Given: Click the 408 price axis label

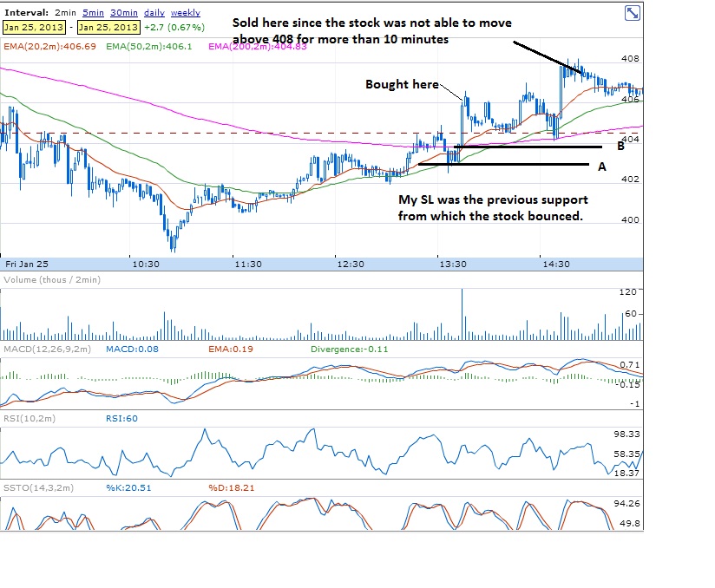Looking at the screenshot, I should tap(630, 58).
